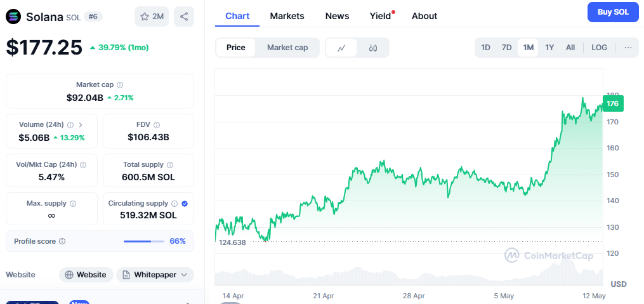
Task: Switch to line chart view icon
Action: click(341, 48)
